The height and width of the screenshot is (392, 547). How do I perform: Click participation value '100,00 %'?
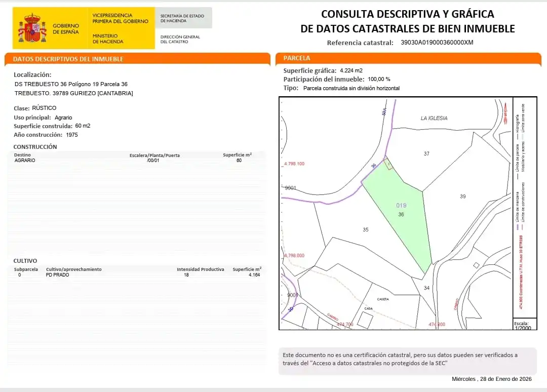point(379,79)
